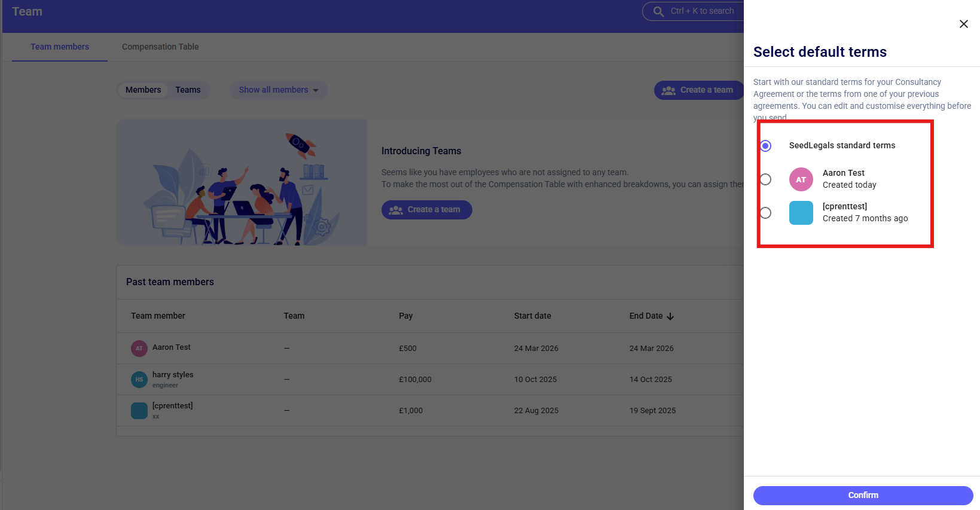Switch to Compensation Table tab
This screenshot has width=980, height=510.
160,47
